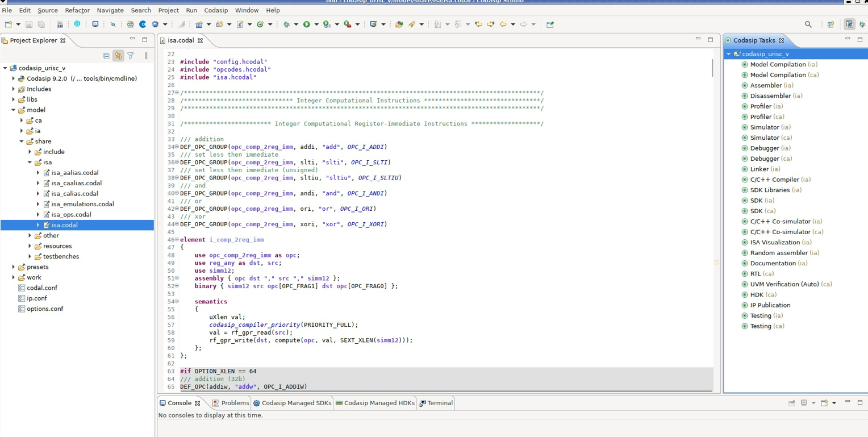The image size is (868, 437).
Task: Click the pin editor toolbar icon
Action: pos(550,24)
